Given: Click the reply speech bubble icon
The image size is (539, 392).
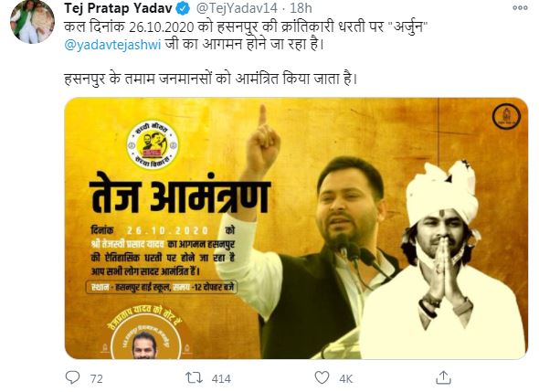Looking at the screenshot, I should (72, 377).
